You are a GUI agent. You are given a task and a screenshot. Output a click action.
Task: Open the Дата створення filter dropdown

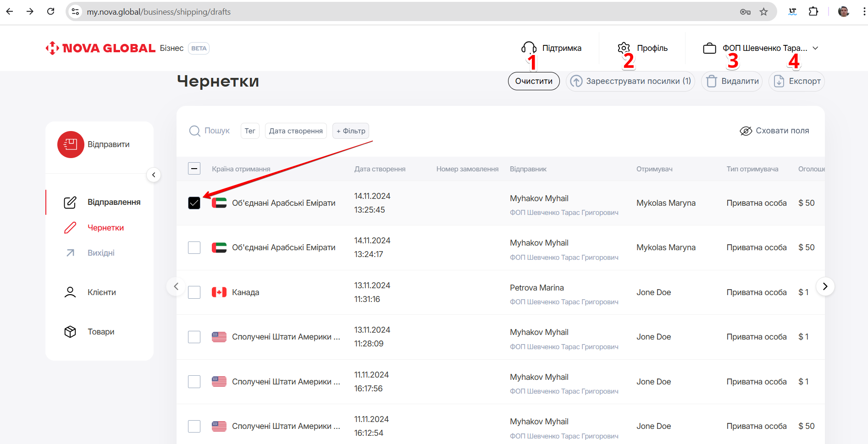pyautogui.click(x=296, y=131)
